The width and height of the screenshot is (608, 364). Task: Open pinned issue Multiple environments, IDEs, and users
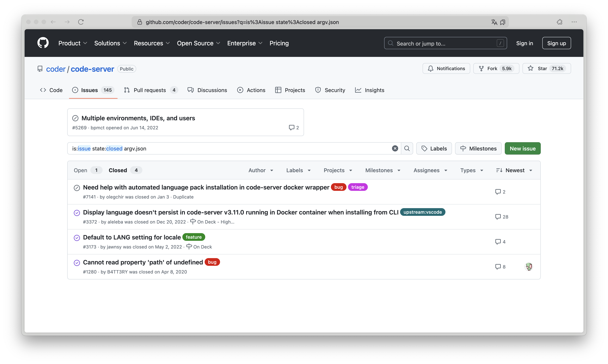pos(138,118)
